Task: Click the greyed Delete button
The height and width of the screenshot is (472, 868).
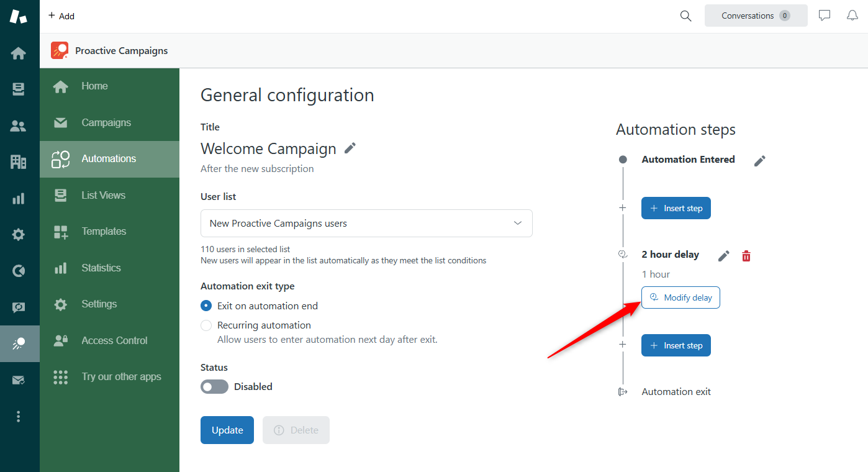Action: pos(296,430)
